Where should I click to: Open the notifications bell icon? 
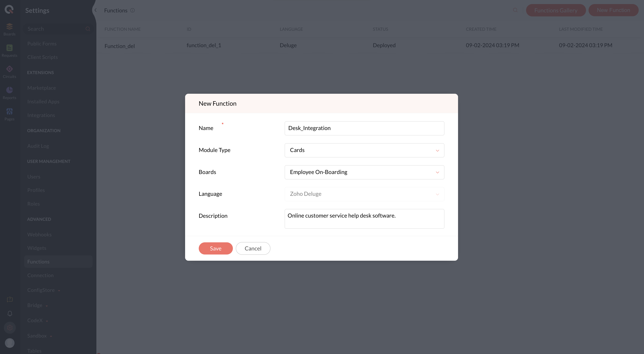(x=10, y=313)
